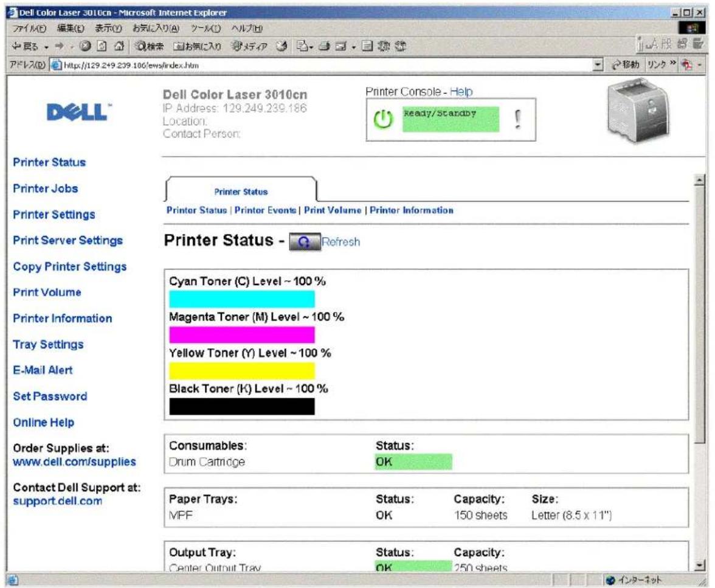This screenshot has width=715, height=588.
Task: Open the Edit (編集) menu
Action: tap(71, 29)
